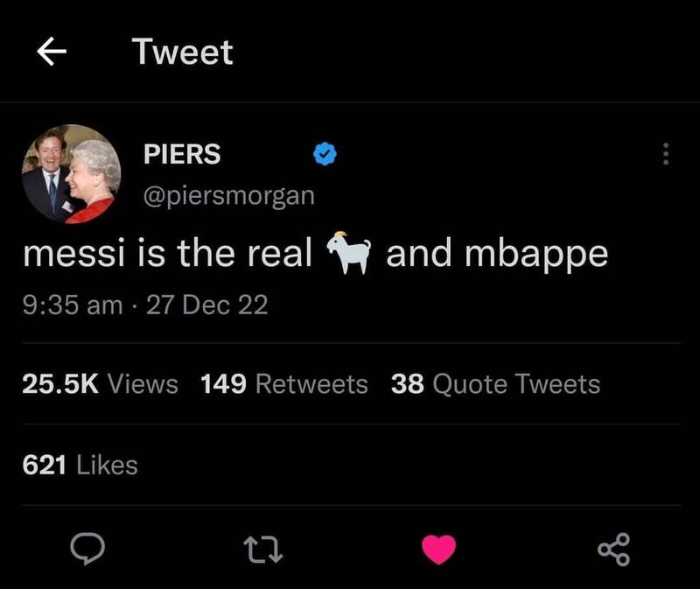This screenshot has height=589, width=700.
Task: Show the 621 Likes list
Action: [80, 465]
